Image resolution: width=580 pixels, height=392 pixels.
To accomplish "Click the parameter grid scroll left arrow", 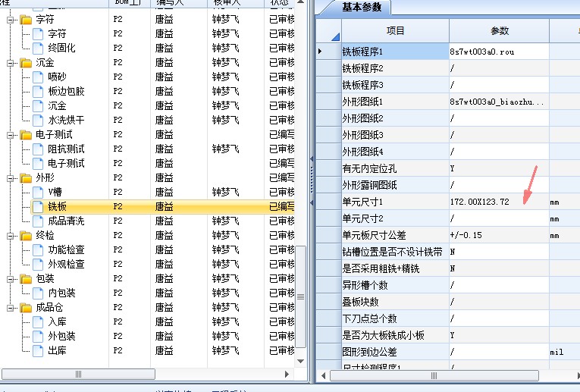I will click(323, 376).
